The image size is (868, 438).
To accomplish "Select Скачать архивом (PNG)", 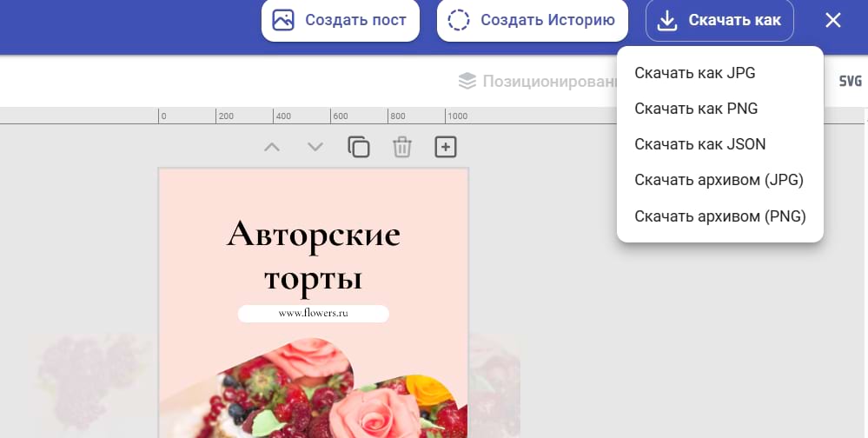I will pos(719,216).
